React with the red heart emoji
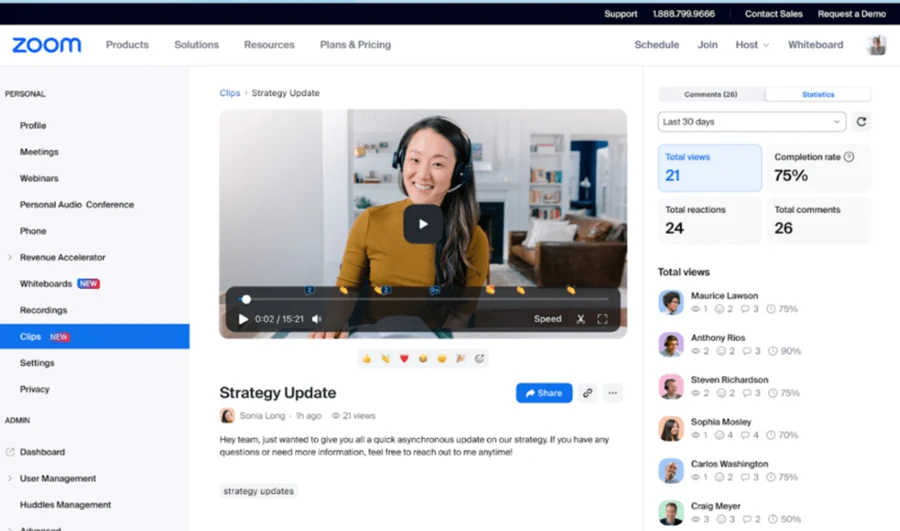Viewport: 900px width, 531px height. coord(404,358)
